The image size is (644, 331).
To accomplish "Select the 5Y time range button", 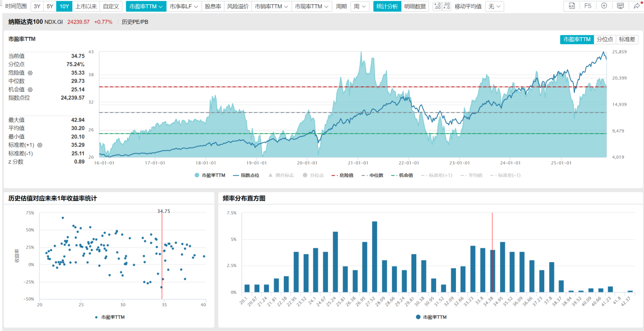I will click(50, 6).
